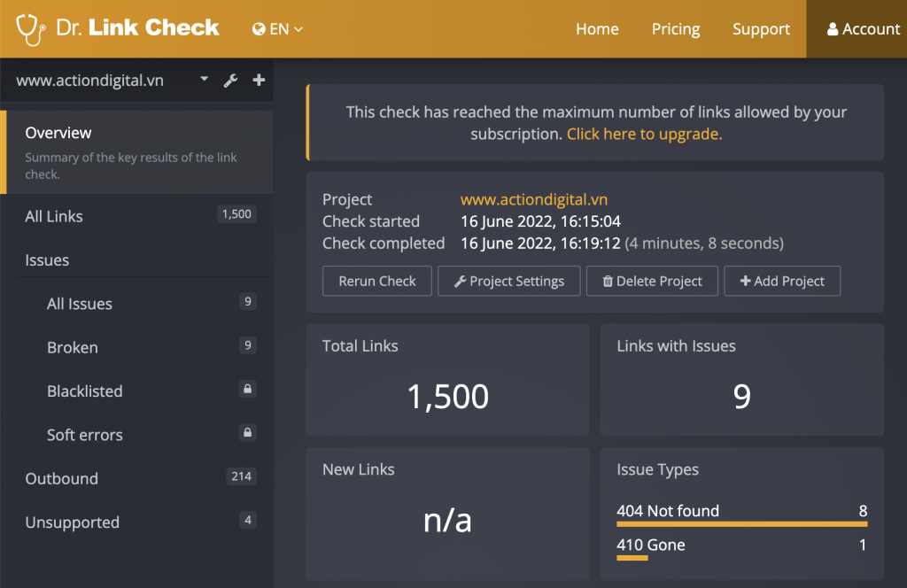The width and height of the screenshot is (907, 588).
Task: Click the 9 badge next to Broken
Action: coord(248,345)
